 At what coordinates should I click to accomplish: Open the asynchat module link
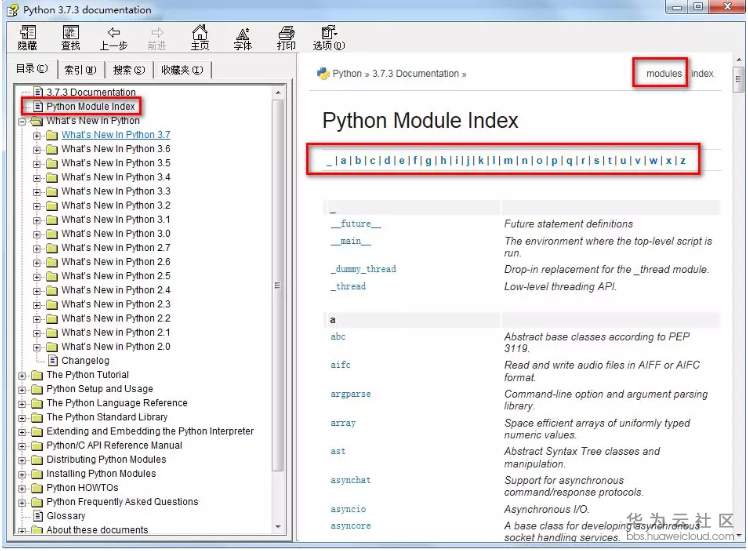[351, 480]
